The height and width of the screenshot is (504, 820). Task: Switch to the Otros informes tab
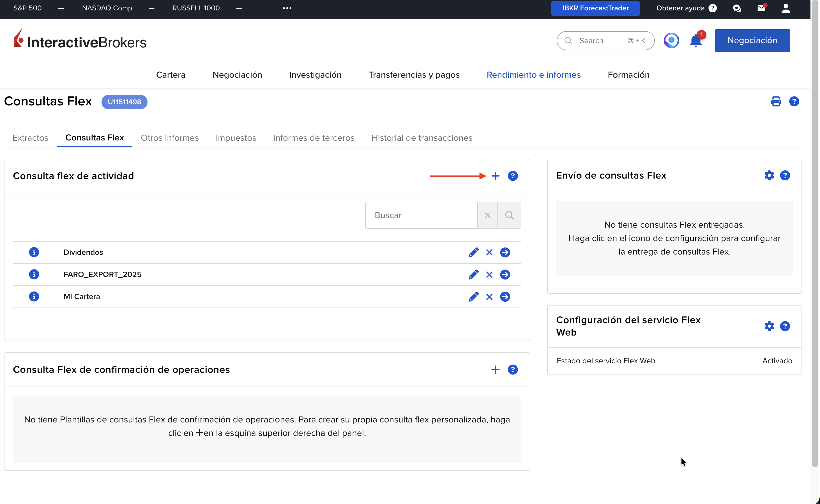(170, 138)
